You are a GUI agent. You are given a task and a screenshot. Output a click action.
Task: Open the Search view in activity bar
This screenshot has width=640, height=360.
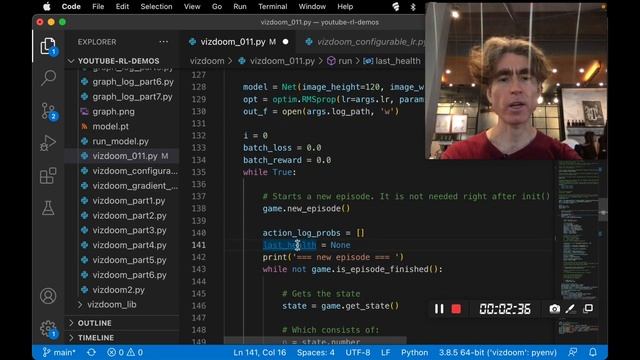48,78
